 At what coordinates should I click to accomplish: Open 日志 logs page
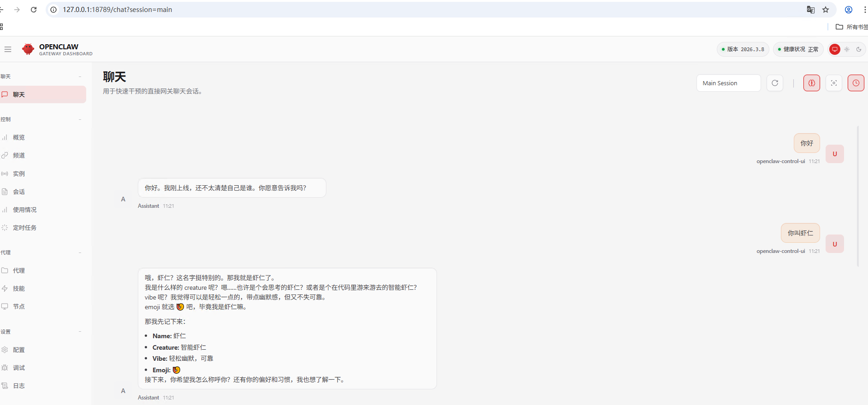[43, 386]
